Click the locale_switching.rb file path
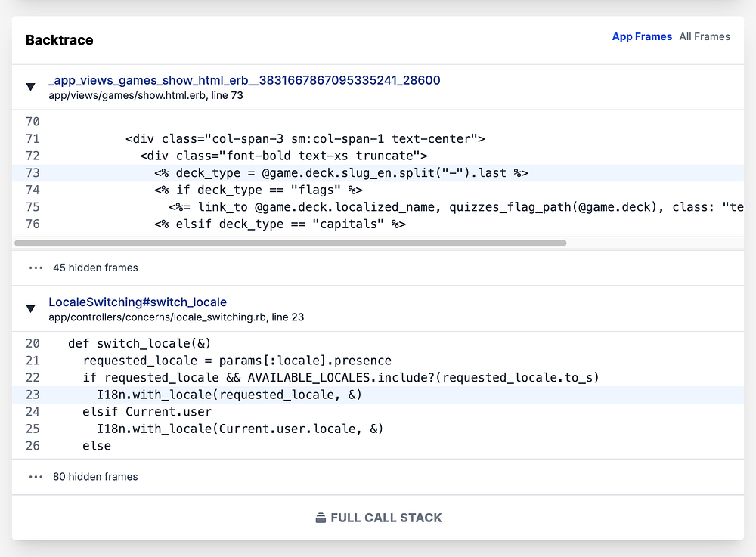The width and height of the screenshot is (756, 557). click(x=175, y=317)
